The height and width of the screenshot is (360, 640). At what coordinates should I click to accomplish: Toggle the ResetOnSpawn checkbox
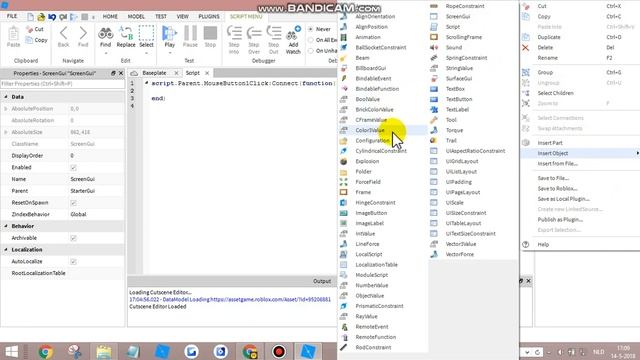pyautogui.click(x=73, y=203)
